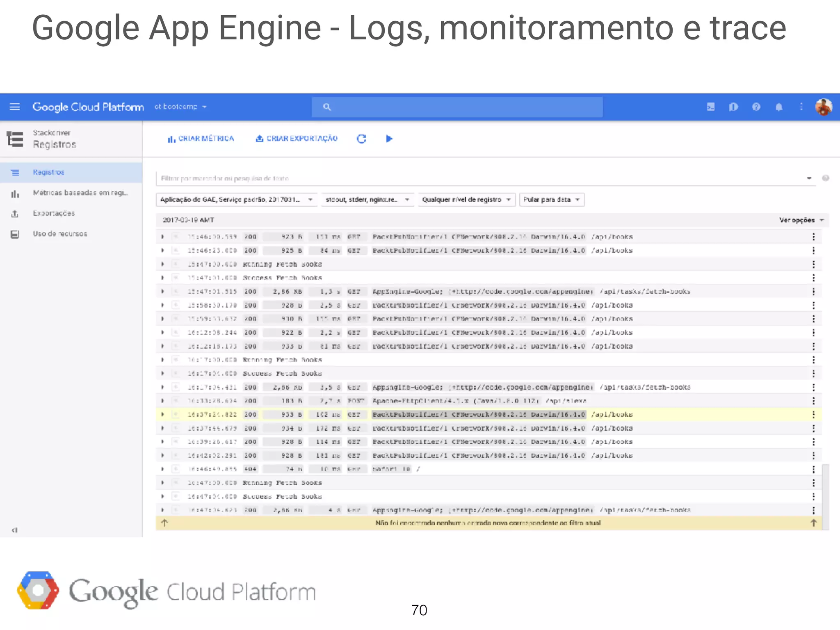Select Exportações in the sidebar

71,214
